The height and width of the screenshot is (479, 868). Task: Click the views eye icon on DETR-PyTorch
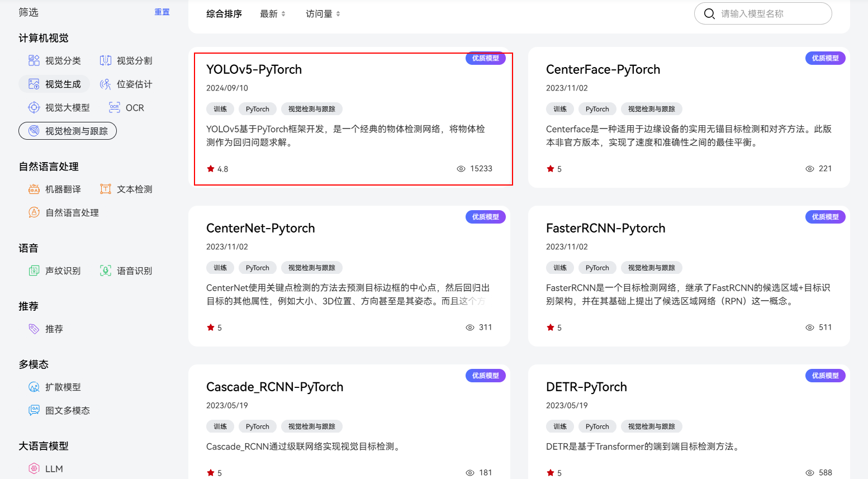[810, 473]
